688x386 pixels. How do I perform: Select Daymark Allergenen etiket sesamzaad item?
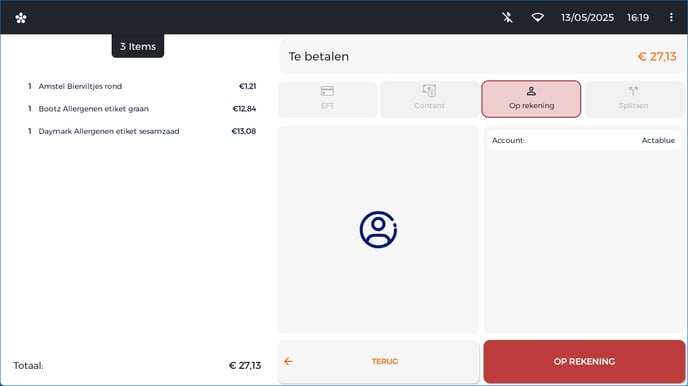tap(142, 131)
